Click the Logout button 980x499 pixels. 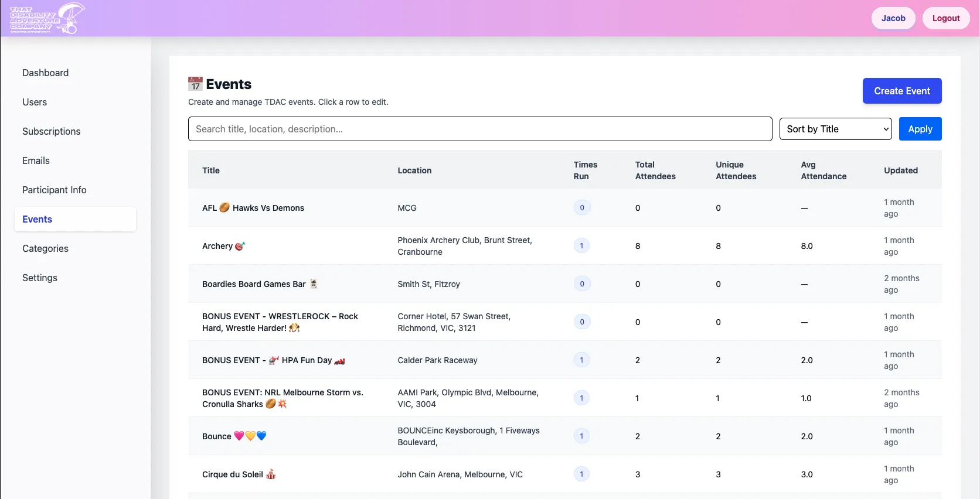point(945,18)
